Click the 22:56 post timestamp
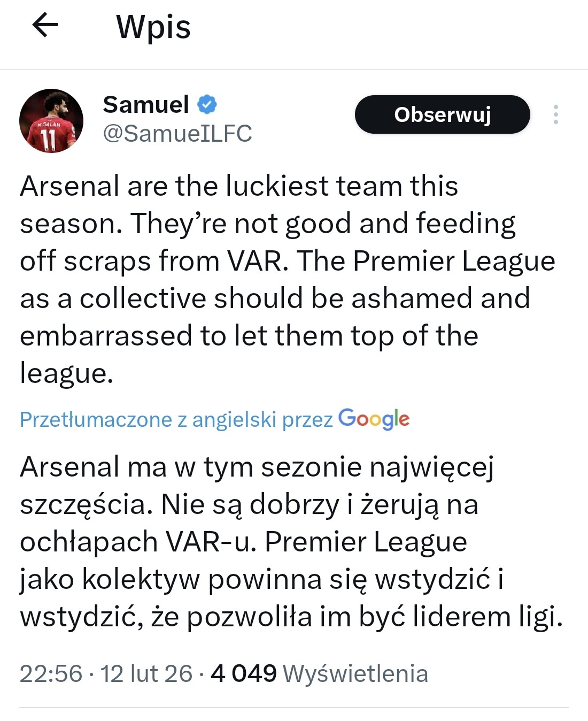Screen dimensions: 588x721 point(51,673)
